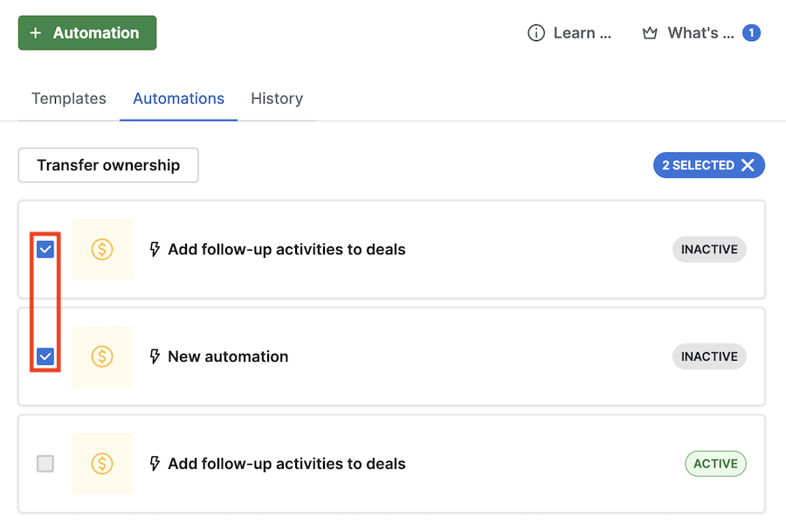Uncheck the first Add follow-up activities checkbox

(x=45, y=249)
